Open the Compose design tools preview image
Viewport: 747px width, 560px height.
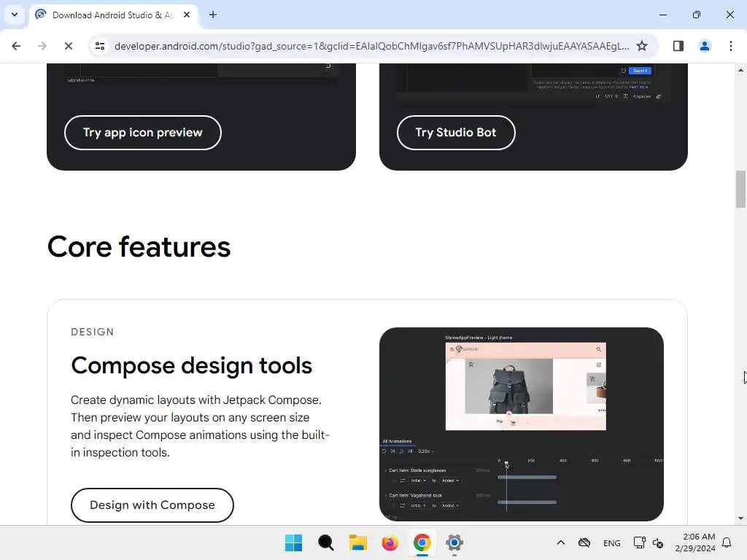pyautogui.click(x=521, y=424)
